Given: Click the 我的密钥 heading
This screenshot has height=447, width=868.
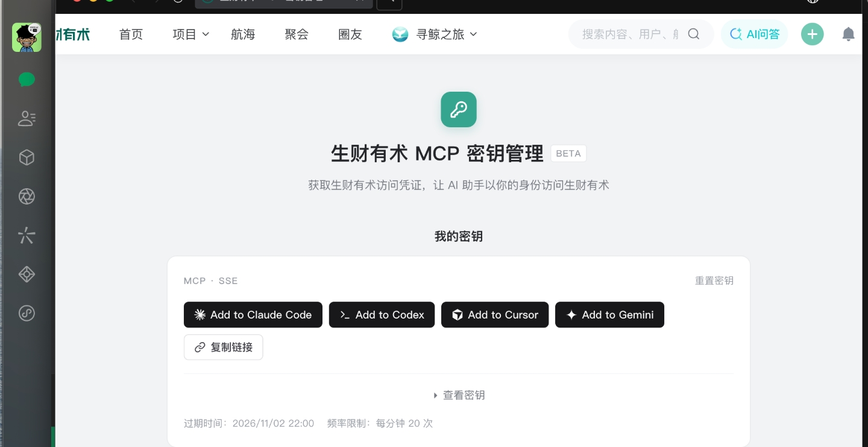Looking at the screenshot, I should pyautogui.click(x=459, y=236).
